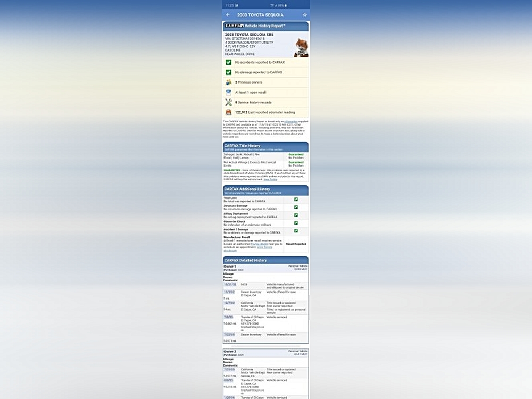Click the No accidents reported to CARFAX text
The image size is (532, 399).
coord(260,62)
